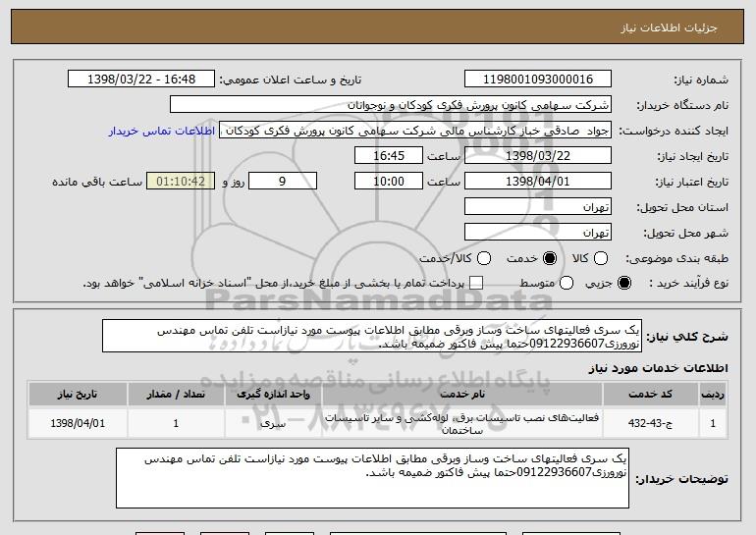Click the countdown timer 01:10:42
Screen dimensions: 756x535
click(181, 182)
